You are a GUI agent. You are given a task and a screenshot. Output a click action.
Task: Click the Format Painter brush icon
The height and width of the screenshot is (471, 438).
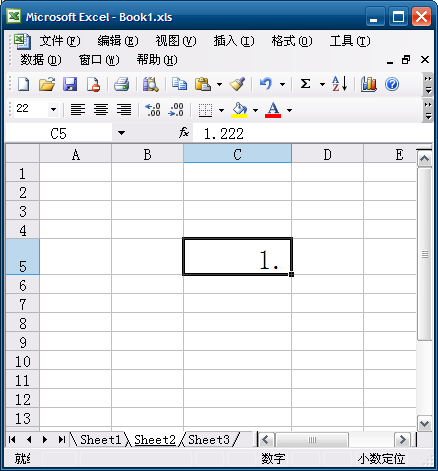click(x=237, y=84)
